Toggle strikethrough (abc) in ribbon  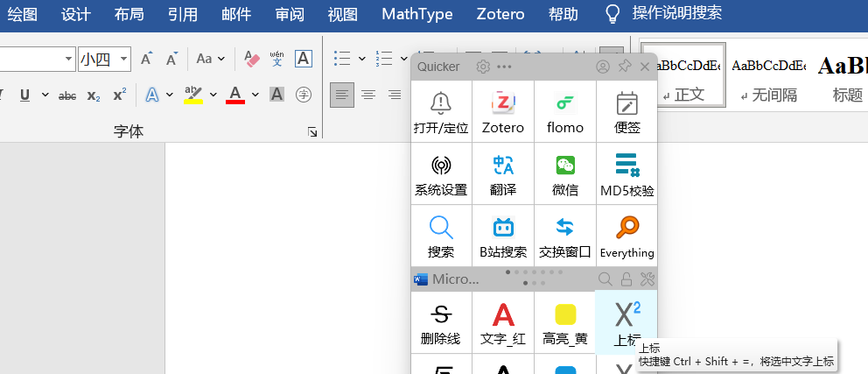pyautogui.click(x=67, y=95)
